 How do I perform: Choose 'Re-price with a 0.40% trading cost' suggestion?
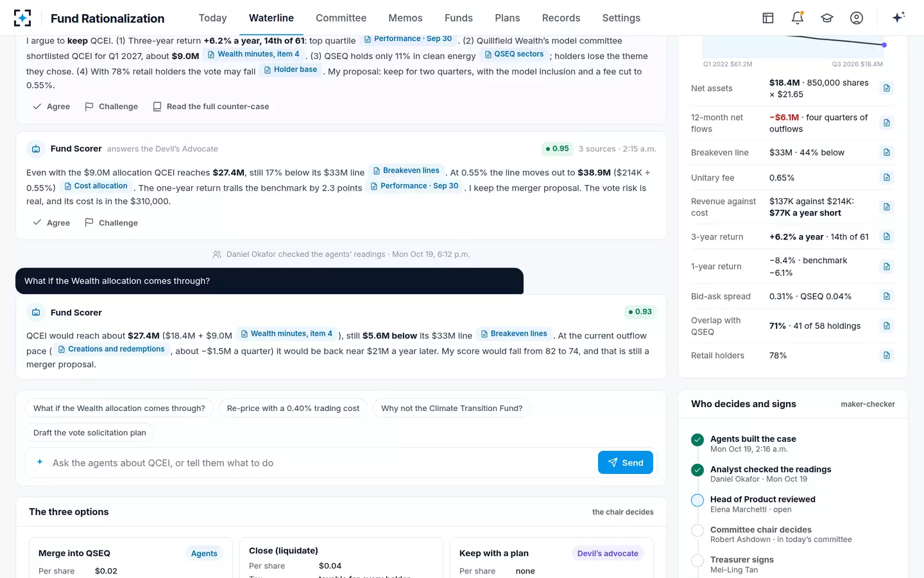coord(293,408)
